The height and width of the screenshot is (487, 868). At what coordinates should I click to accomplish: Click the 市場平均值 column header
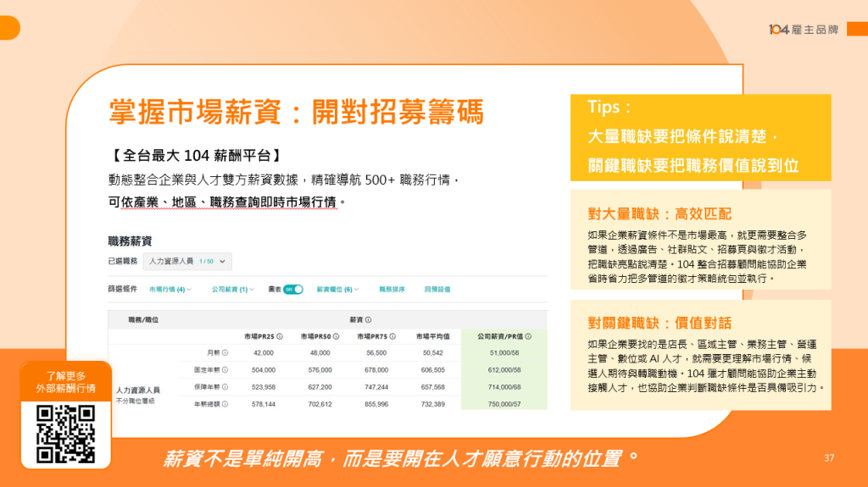[433, 336]
